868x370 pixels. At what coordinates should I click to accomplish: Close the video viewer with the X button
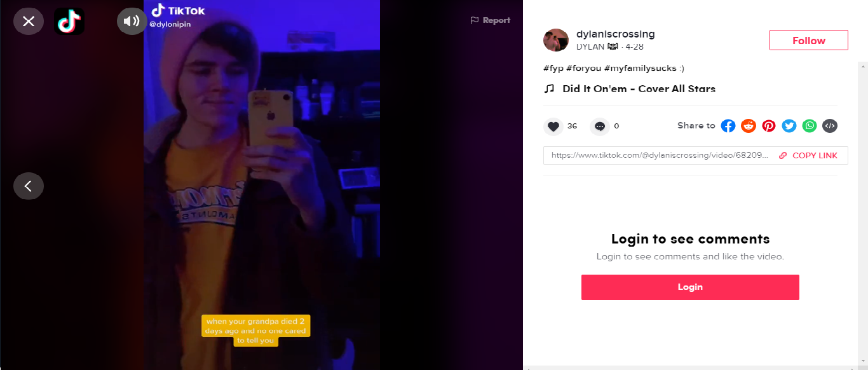click(x=29, y=22)
